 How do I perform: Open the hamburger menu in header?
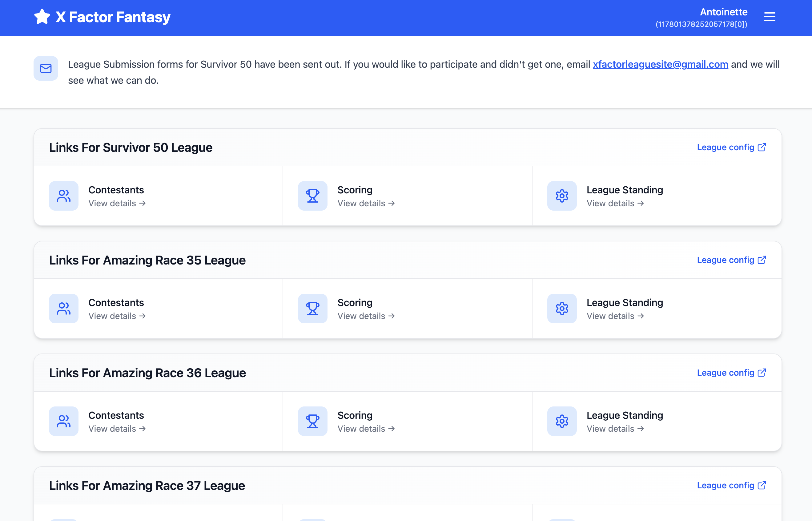click(770, 17)
